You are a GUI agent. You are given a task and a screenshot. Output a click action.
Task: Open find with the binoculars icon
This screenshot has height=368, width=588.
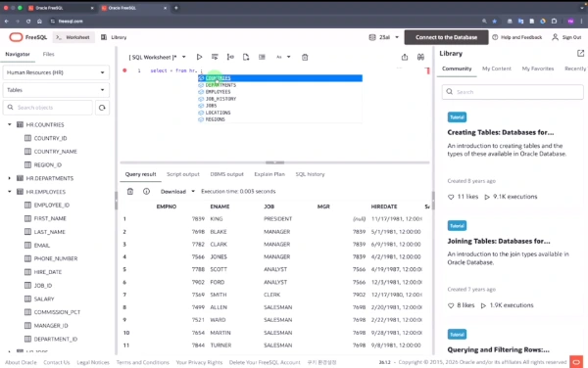pyautogui.click(x=420, y=57)
